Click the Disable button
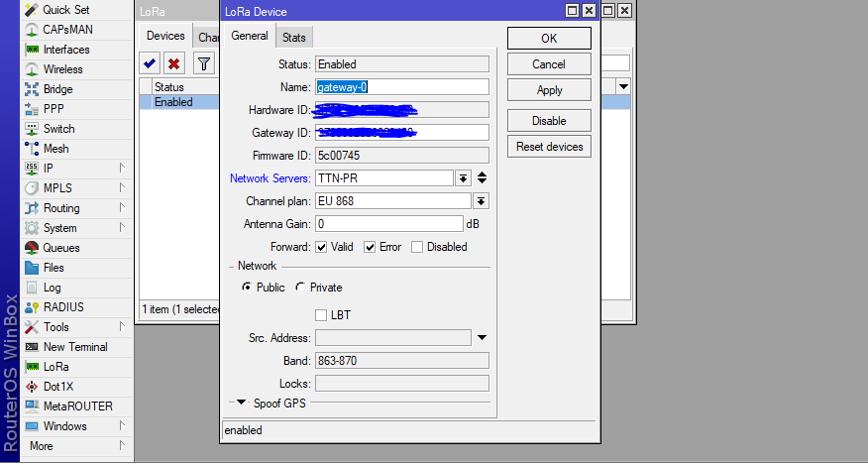868x465 pixels. click(x=549, y=121)
